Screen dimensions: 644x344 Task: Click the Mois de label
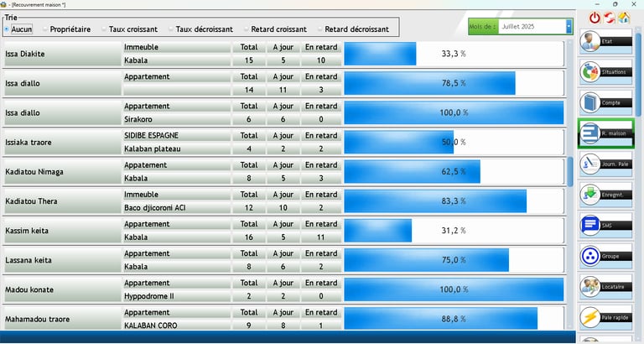[483, 26]
